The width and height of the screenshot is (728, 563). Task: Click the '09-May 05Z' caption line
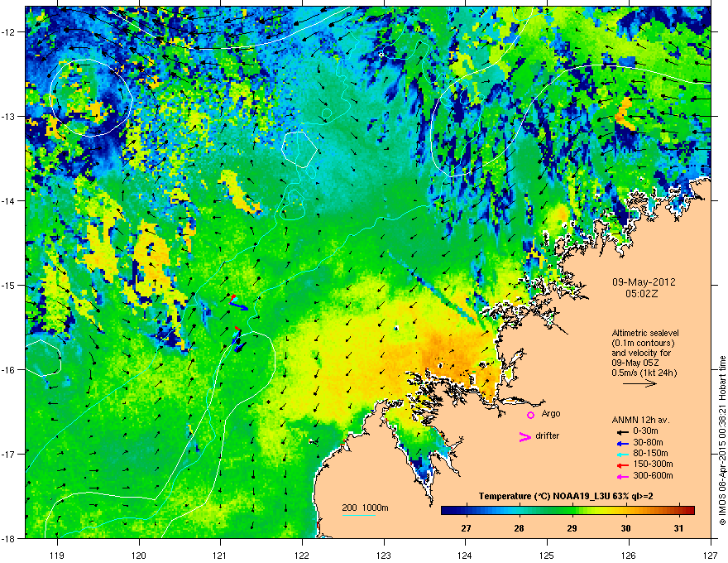(635, 363)
